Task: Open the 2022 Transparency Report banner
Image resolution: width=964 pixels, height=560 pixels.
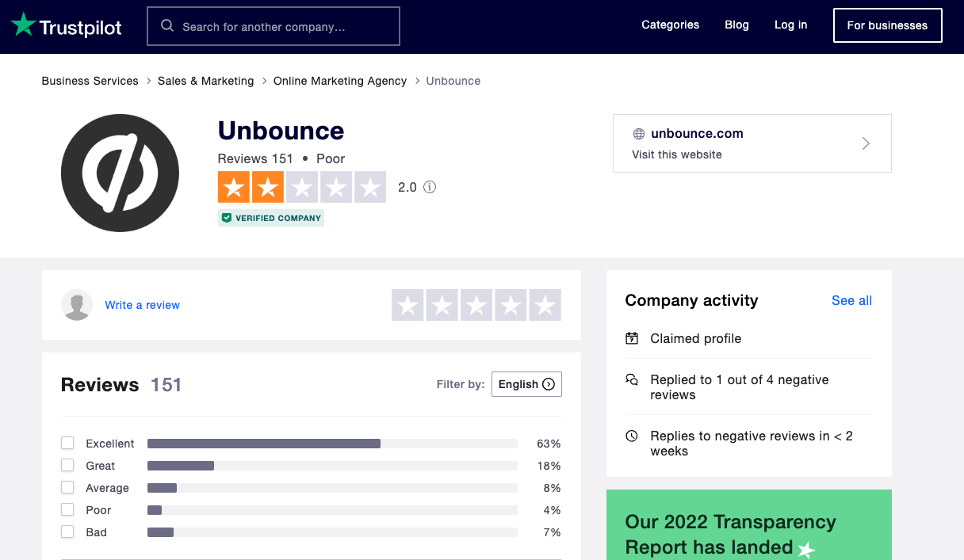Action: [x=749, y=525]
